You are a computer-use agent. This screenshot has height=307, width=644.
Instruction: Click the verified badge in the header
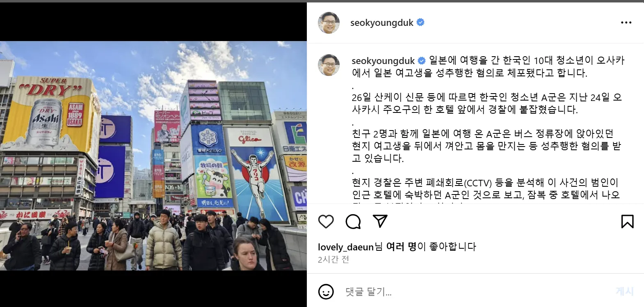coord(420,23)
